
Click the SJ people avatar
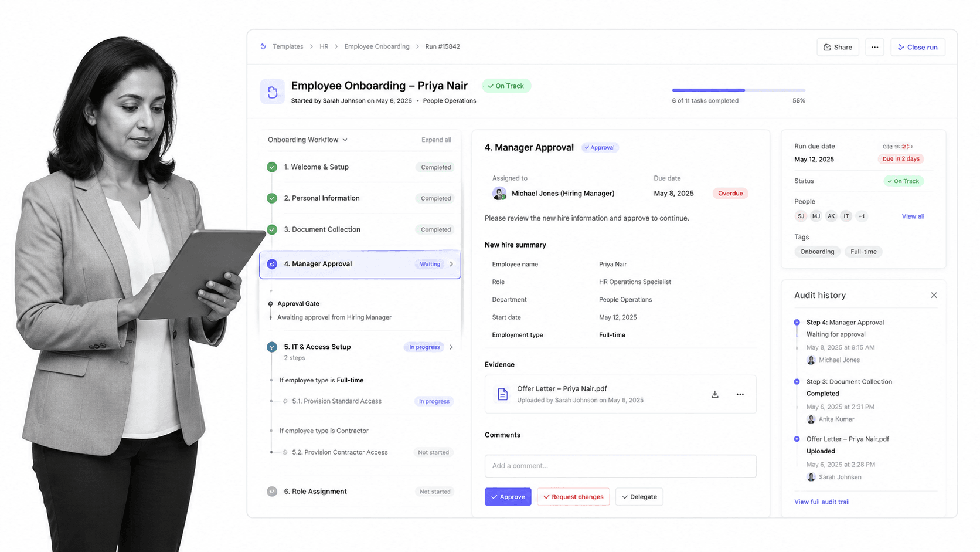801,216
